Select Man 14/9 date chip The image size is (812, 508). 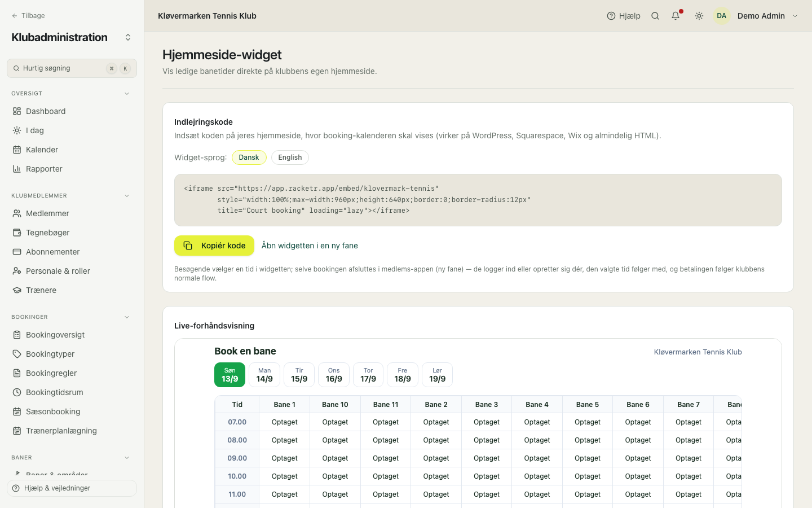264,375
